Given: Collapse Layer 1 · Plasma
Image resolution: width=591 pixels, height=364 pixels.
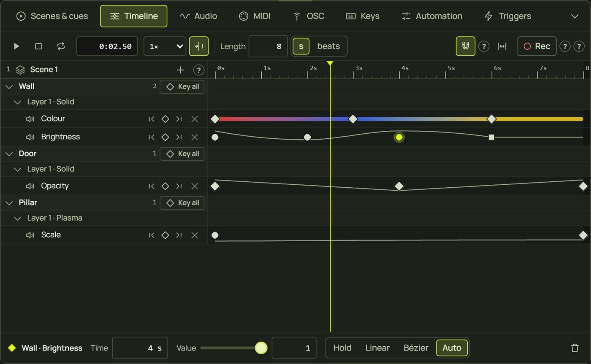Looking at the screenshot, I should click(x=17, y=218).
